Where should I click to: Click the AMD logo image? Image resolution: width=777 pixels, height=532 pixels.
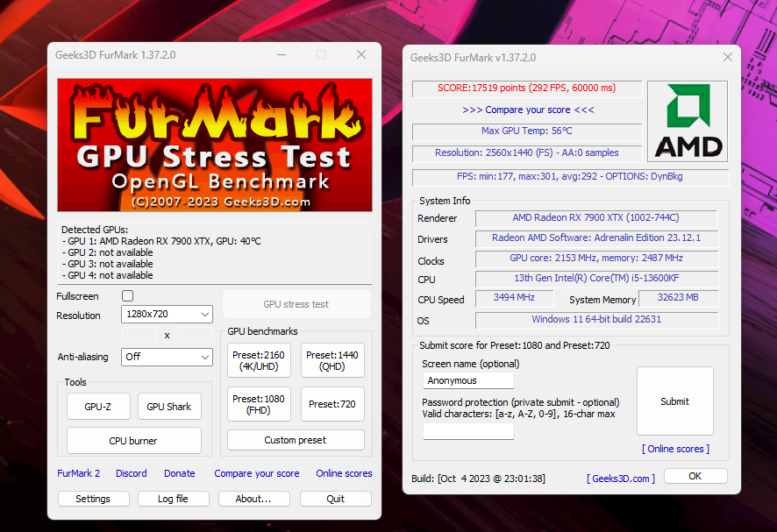click(688, 121)
